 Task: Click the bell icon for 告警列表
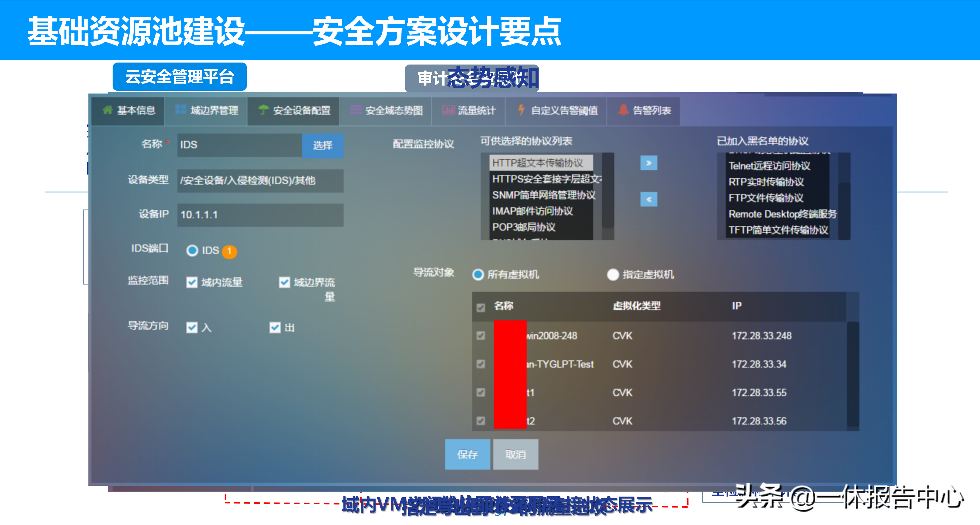[x=623, y=110]
